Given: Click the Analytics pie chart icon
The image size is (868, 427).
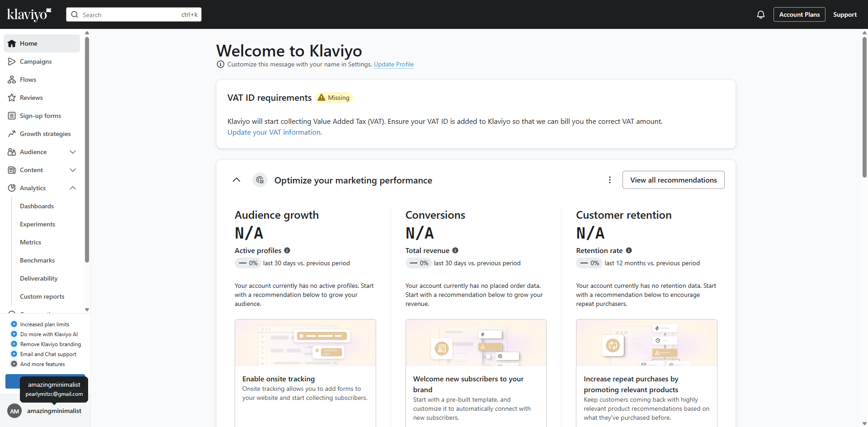Looking at the screenshot, I should (x=12, y=188).
